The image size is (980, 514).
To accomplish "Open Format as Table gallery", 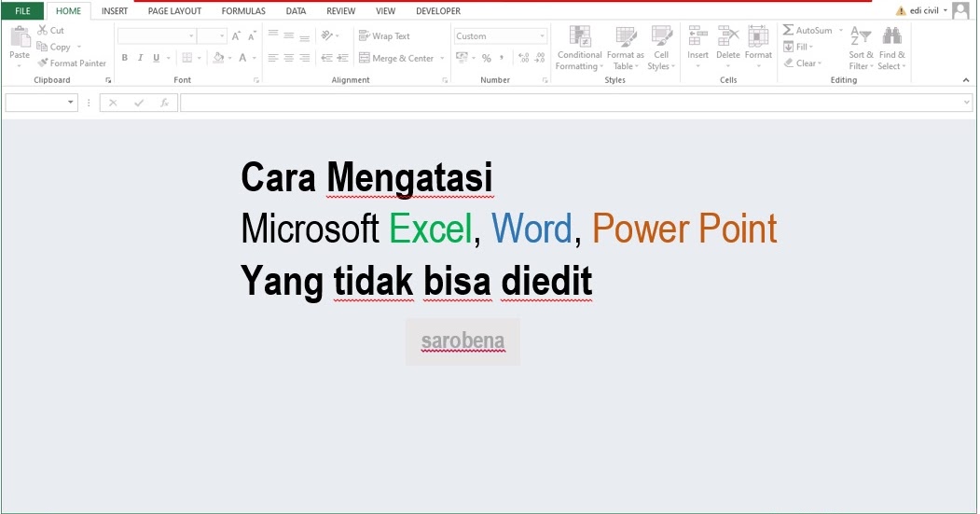I will click(x=625, y=49).
